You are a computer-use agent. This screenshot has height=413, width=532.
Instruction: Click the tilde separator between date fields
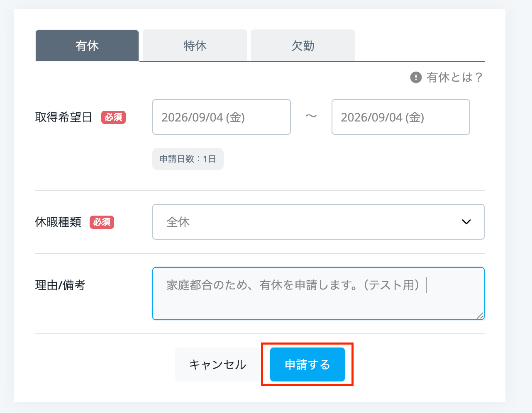click(x=311, y=117)
